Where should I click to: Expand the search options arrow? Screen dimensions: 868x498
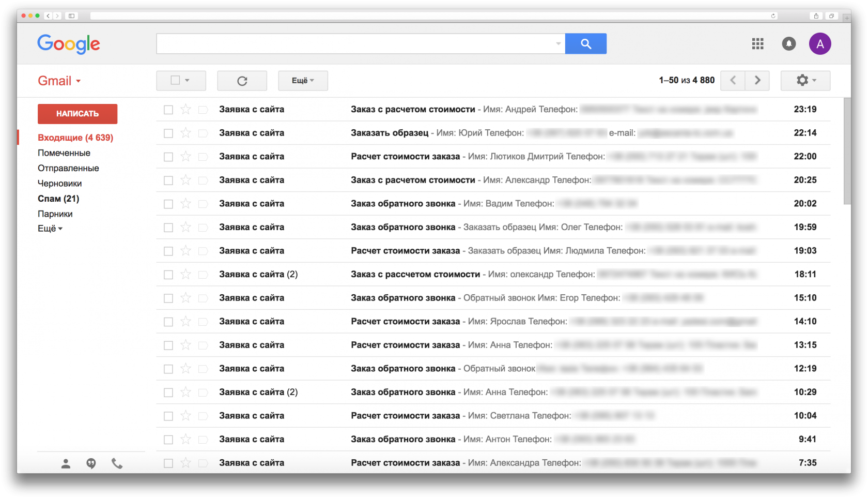pos(559,44)
